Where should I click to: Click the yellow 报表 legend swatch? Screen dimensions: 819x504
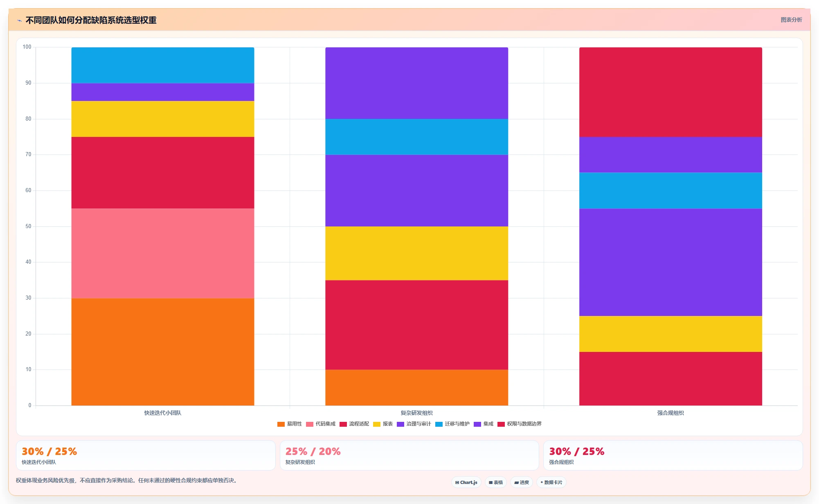click(377, 424)
